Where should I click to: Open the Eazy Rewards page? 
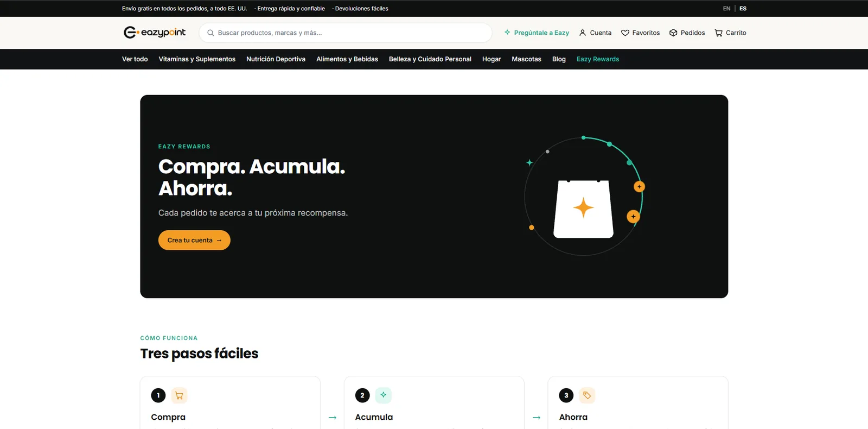point(598,59)
